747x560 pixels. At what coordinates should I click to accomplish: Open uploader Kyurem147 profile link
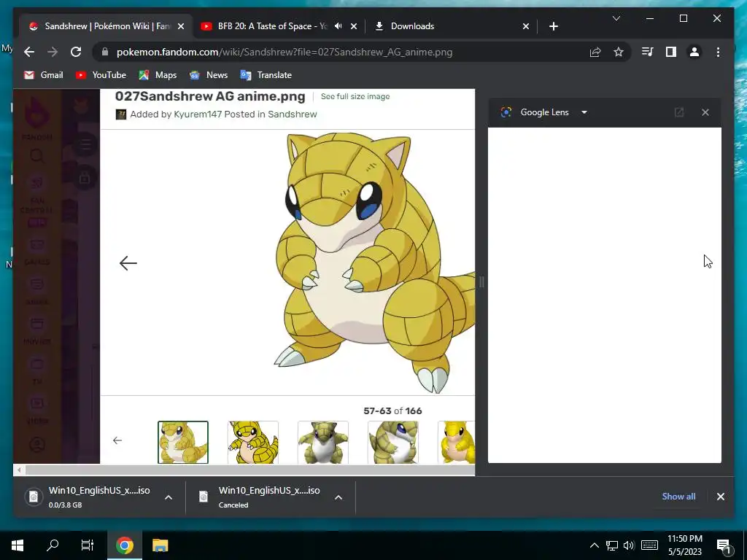pyautogui.click(x=198, y=114)
